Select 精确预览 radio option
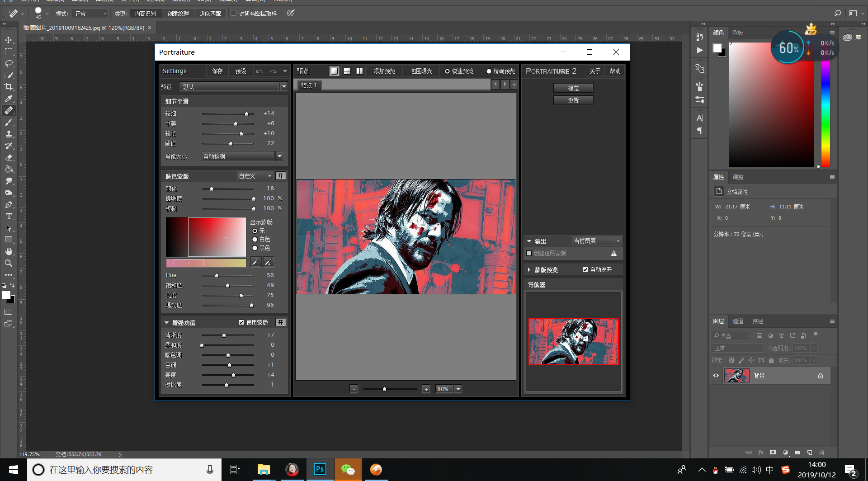The width and height of the screenshot is (868, 481). 501,71
